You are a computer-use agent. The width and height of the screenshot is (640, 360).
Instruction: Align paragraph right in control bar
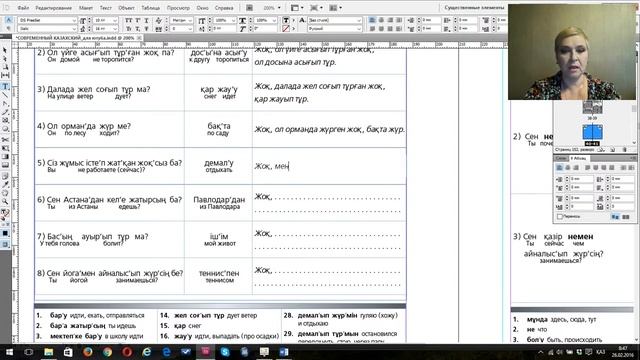[x=390, y=20]
